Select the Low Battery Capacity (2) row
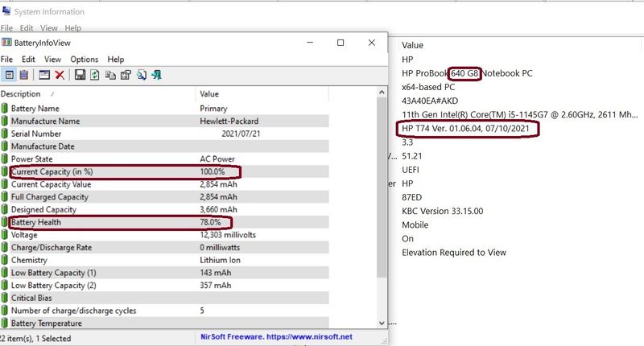This screenshot has height=346, width=644. (x=164, y=286)
